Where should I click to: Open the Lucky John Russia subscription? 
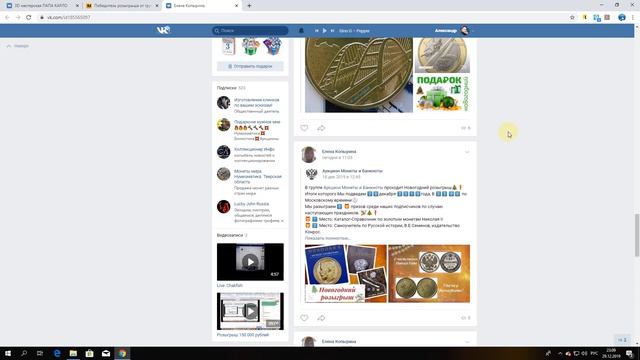[251, 204]
